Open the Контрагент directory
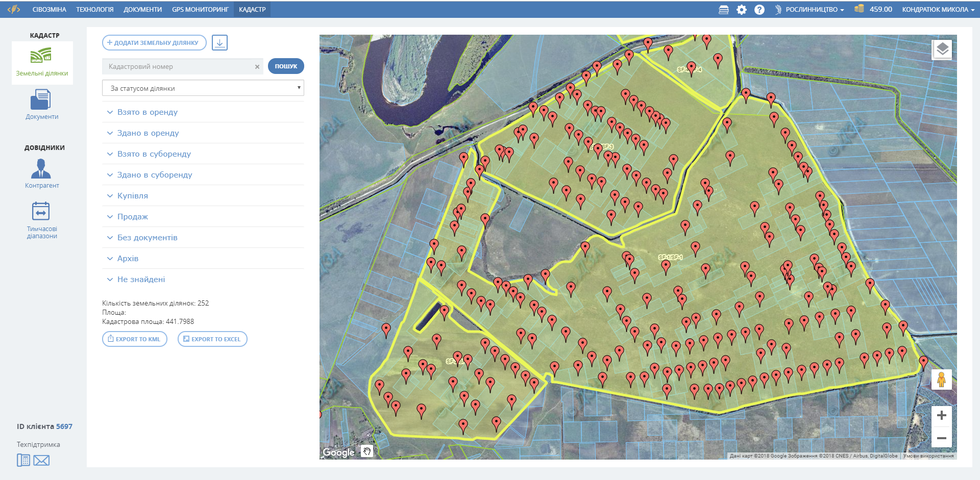Viewport: 980px width, 480px height. click(x=41, y=173)
